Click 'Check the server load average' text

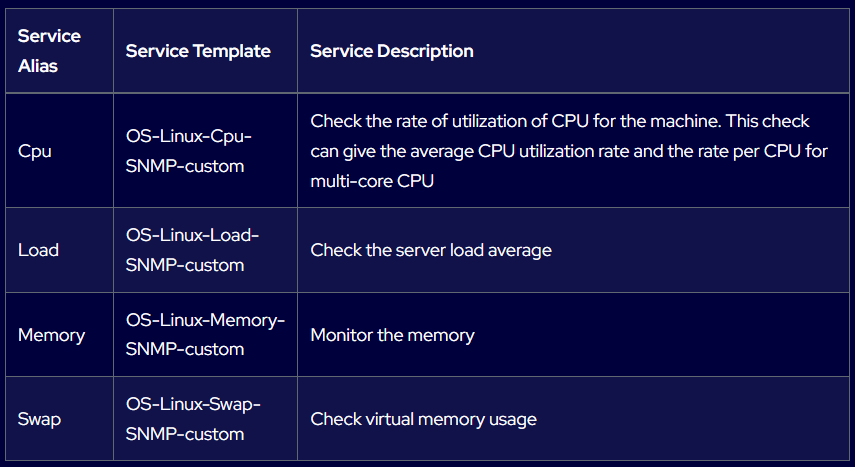click(x=431, y=250)
